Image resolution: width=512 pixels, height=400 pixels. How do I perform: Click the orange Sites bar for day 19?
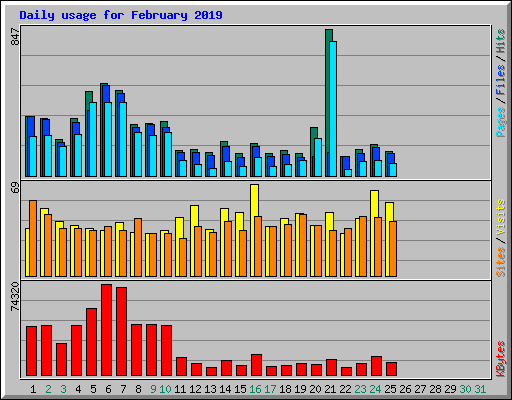[303, 245]
